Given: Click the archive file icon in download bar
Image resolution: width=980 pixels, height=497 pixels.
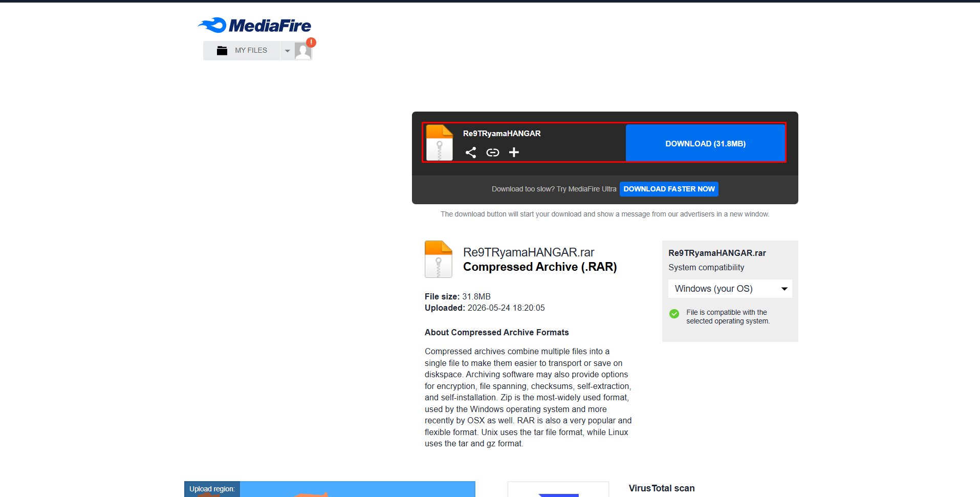Looking at the screenshot, I should click(x=440, y=143).
